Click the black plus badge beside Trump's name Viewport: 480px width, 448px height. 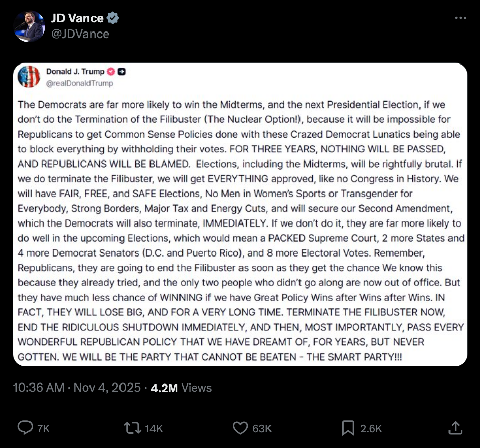122,72
